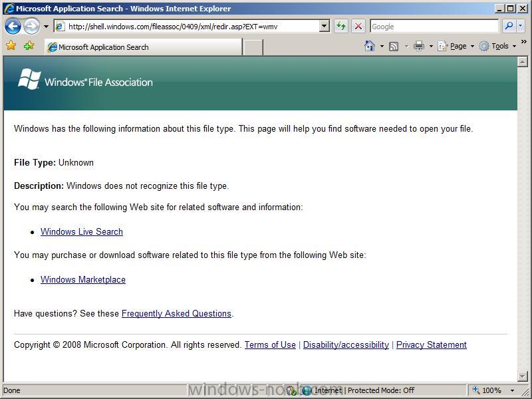Refresh the page with green arrows icon
This screenshot has width=532, height=399.
click(x=341, y=26)
